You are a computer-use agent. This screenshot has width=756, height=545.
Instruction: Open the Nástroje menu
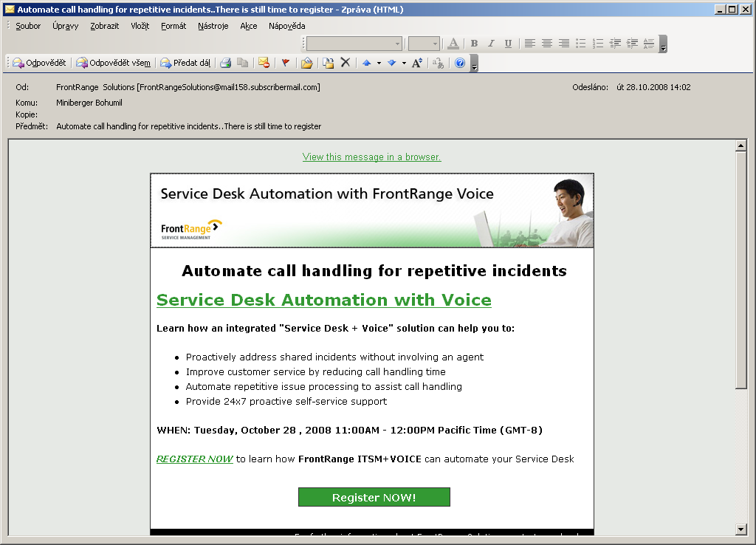213,26
